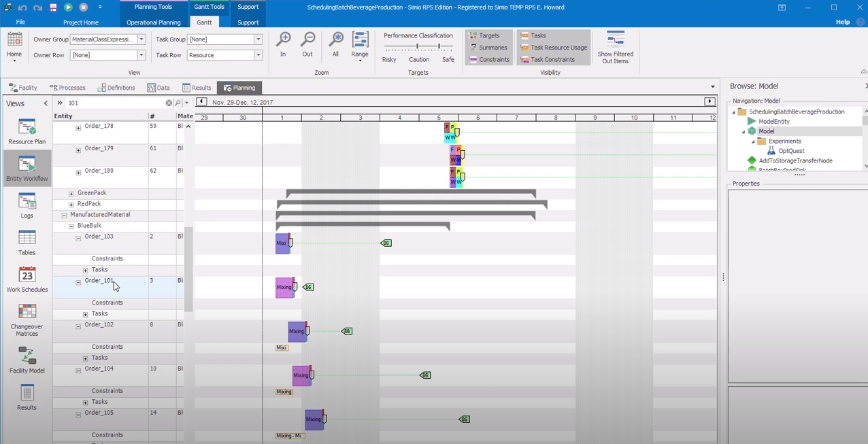Toggle Task Resource Usage visibility
The image size is (868, 444).
pos(553,48)
